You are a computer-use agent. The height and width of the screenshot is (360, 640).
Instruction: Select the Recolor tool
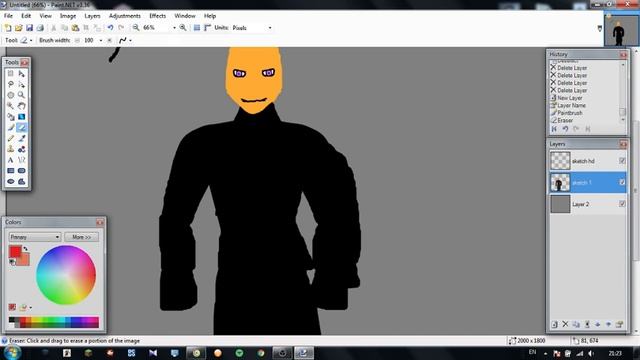coord(22,149)
